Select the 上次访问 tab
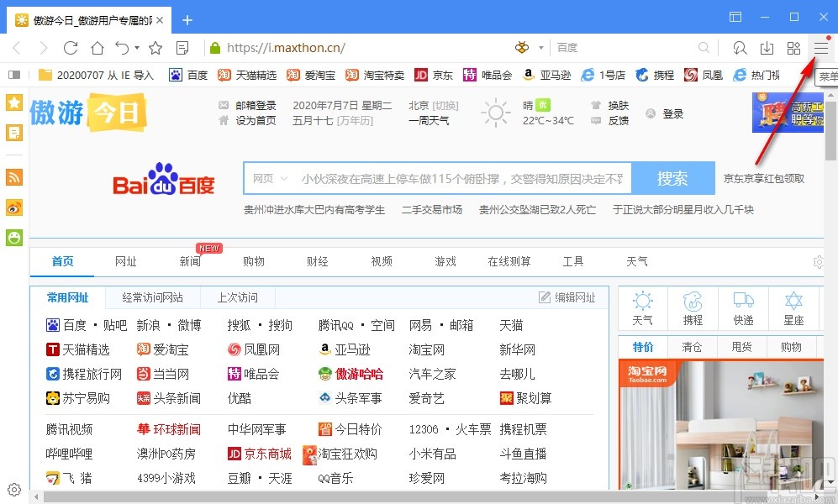 pyautogui.click(x=237, y=297)
